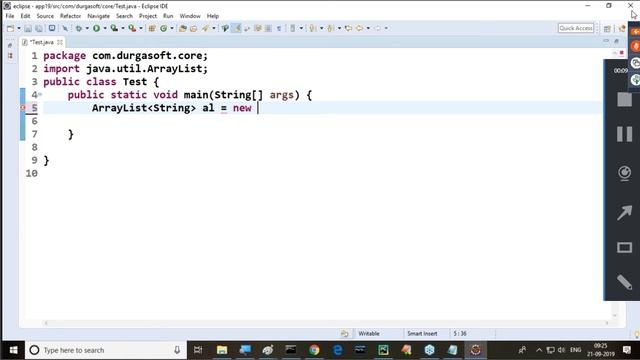Viewport: 640px width, 360px height.
Task: Open the Window menu
Action: pyautogui.click(x=190, y=16)
